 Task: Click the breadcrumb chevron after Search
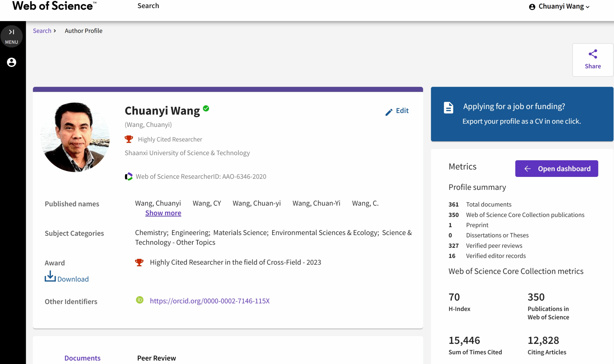coord(55,31)
